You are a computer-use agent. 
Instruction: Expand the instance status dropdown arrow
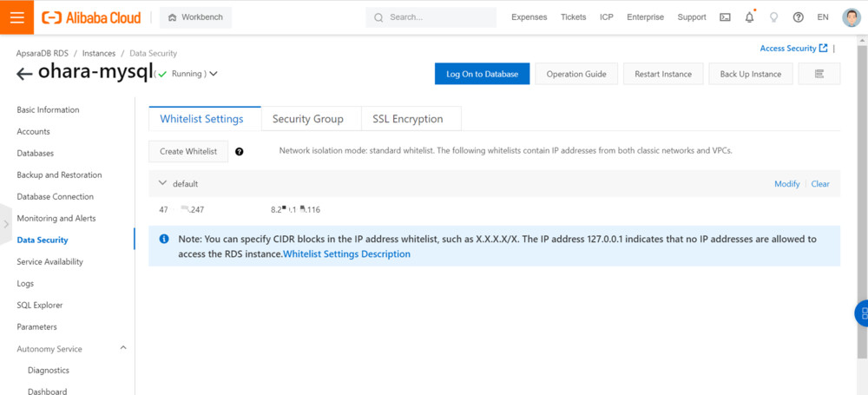click(214, 74)
